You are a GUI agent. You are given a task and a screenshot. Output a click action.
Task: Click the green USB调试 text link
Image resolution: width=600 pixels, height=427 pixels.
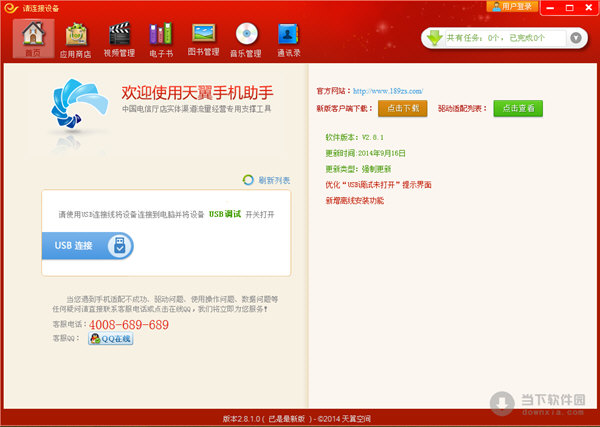coord(225,214)
